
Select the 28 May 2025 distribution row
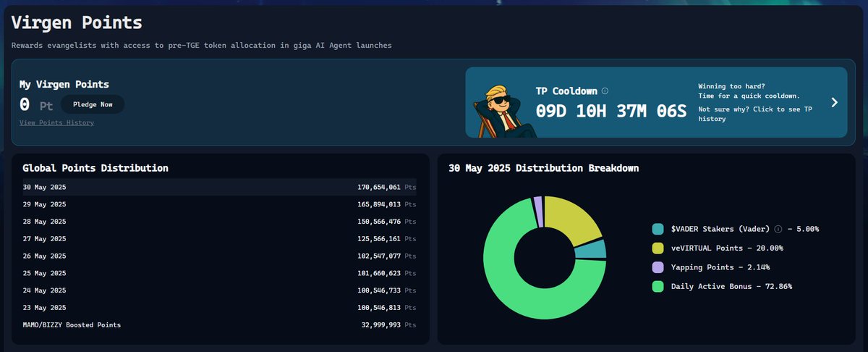pyautogui.click(x=220, y=222)
